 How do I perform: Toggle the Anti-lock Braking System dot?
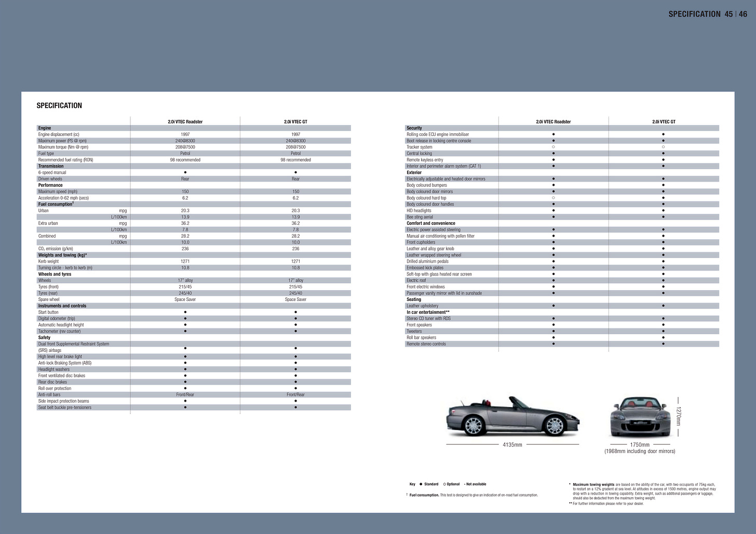click(185, 363)
